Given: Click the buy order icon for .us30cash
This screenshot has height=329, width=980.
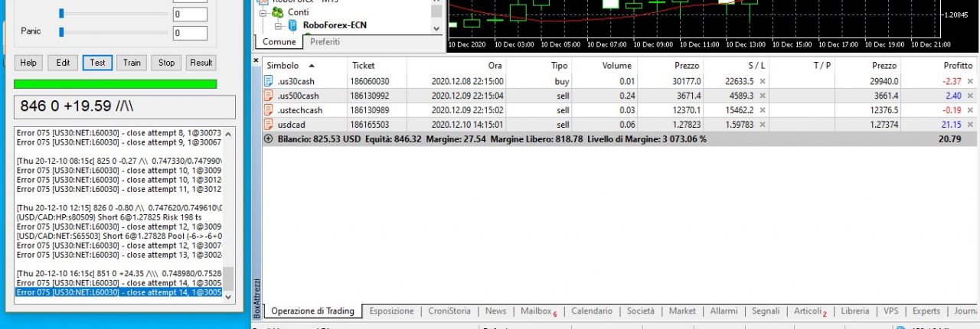Looking at the screenshot, I should [x=269, y=81].
